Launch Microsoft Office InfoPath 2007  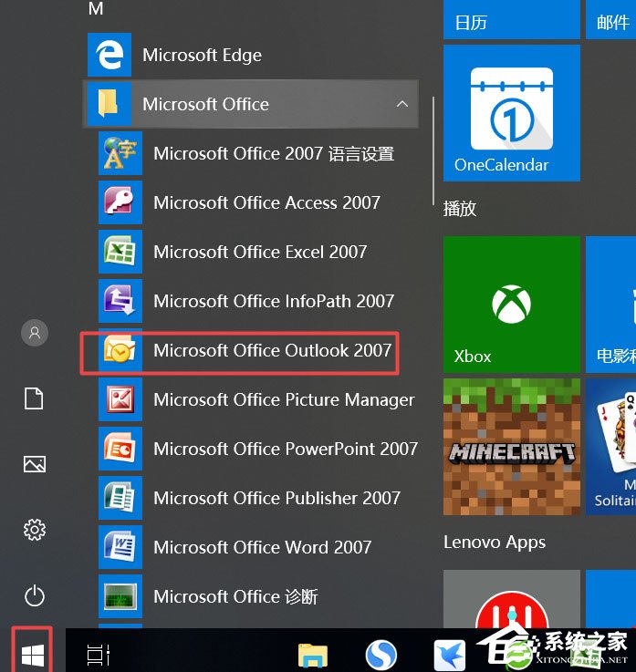[x=274, y=301]
